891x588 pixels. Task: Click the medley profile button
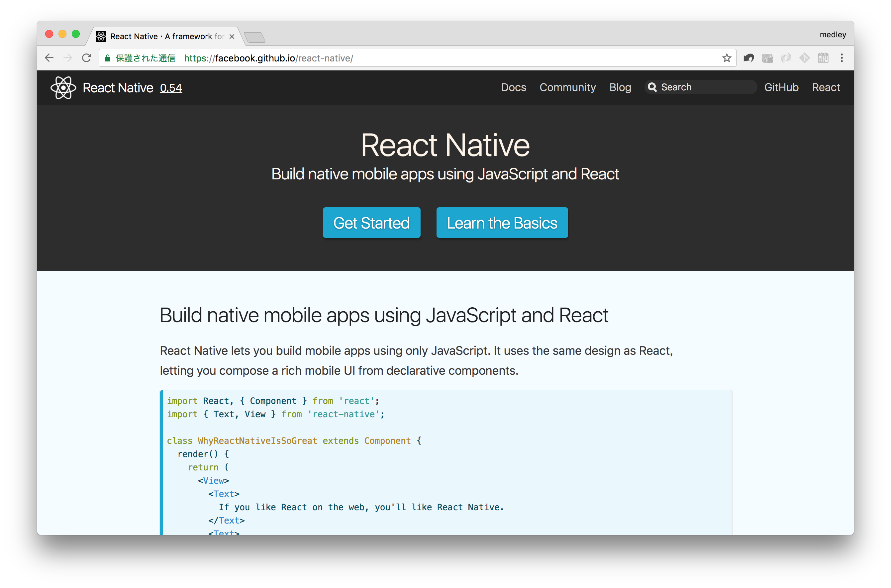pos(833,35)
